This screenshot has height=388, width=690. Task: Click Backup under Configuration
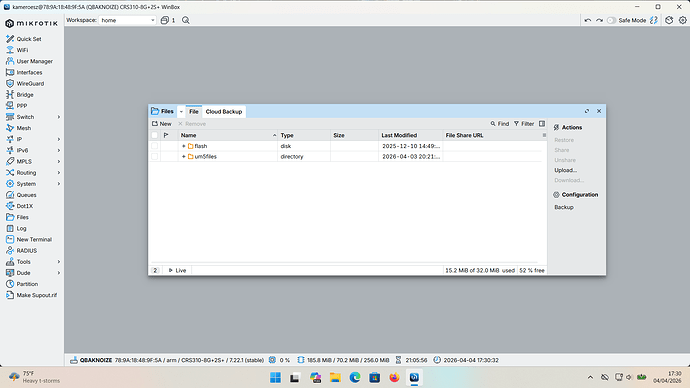pos(564,207)
